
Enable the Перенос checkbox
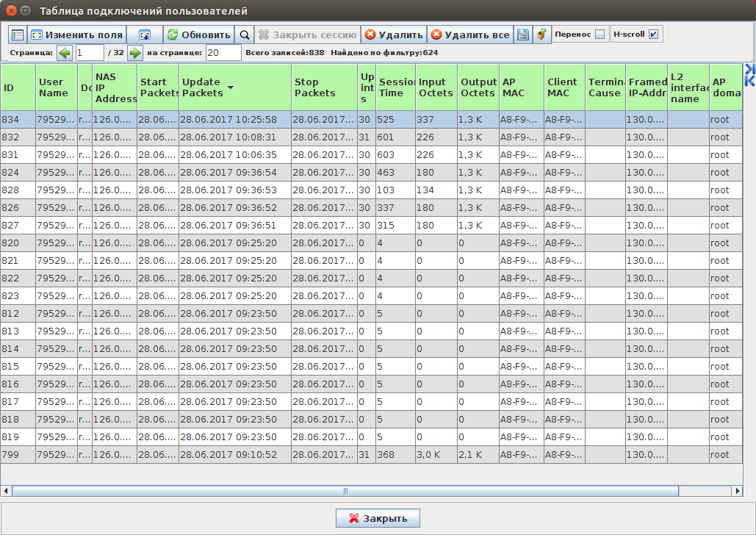coord(600,35)
